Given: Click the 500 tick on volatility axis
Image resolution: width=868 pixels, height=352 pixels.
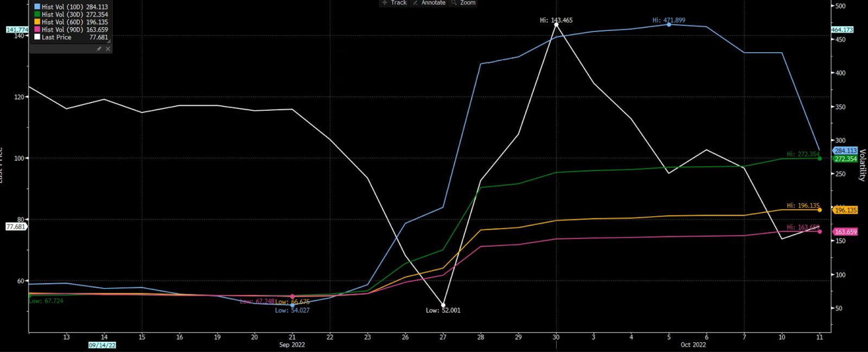Looking at the screenshot, I should [840, 6].
